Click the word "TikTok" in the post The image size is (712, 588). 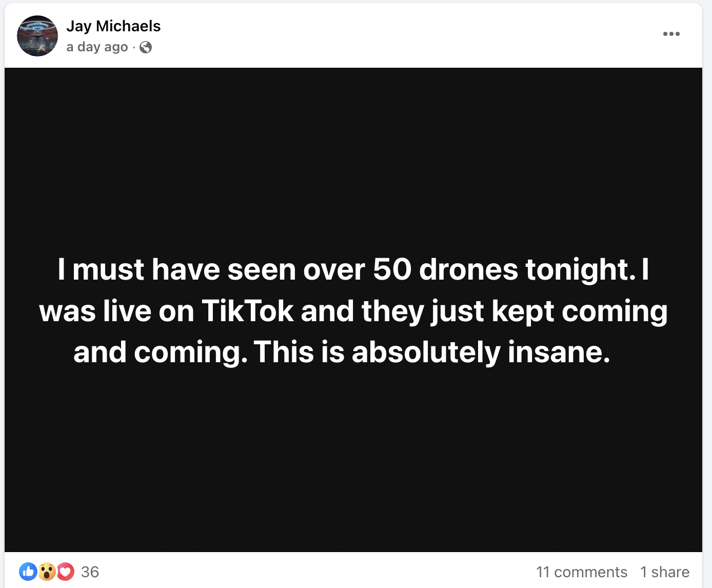point(247,311)
